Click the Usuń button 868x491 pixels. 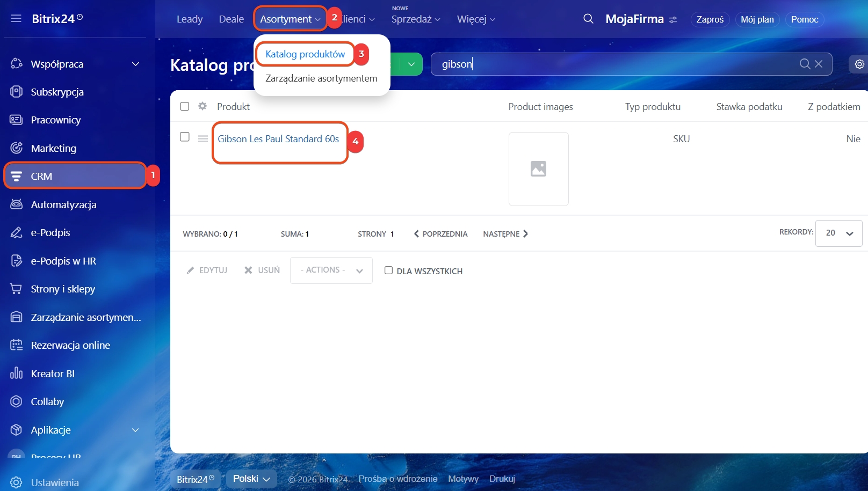coord(262,270)
